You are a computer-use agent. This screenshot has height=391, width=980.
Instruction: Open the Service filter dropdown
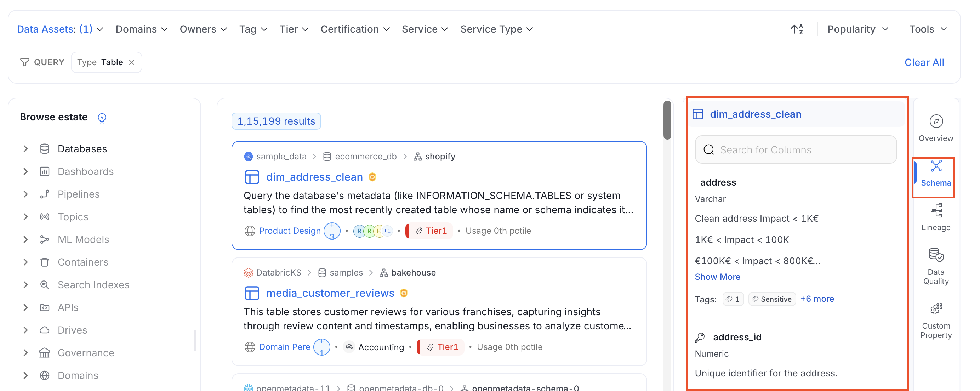click(425, 29)
